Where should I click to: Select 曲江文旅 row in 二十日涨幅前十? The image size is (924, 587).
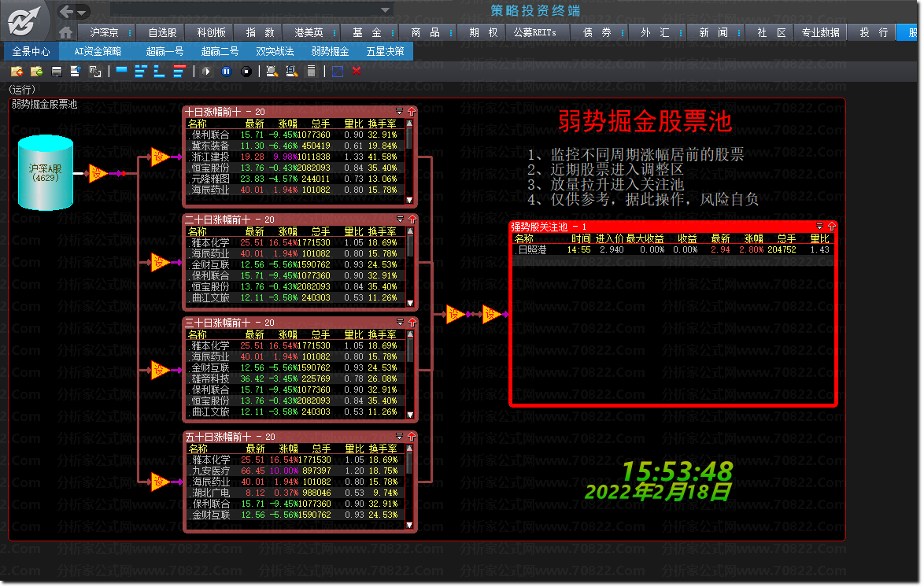click(295, 297)
